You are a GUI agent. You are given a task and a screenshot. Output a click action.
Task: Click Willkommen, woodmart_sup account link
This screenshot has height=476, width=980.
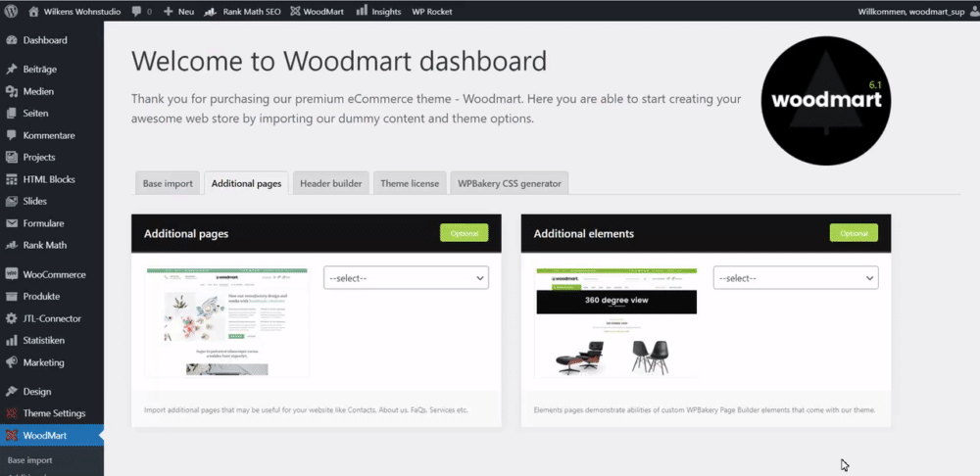[x=911, y=11]
